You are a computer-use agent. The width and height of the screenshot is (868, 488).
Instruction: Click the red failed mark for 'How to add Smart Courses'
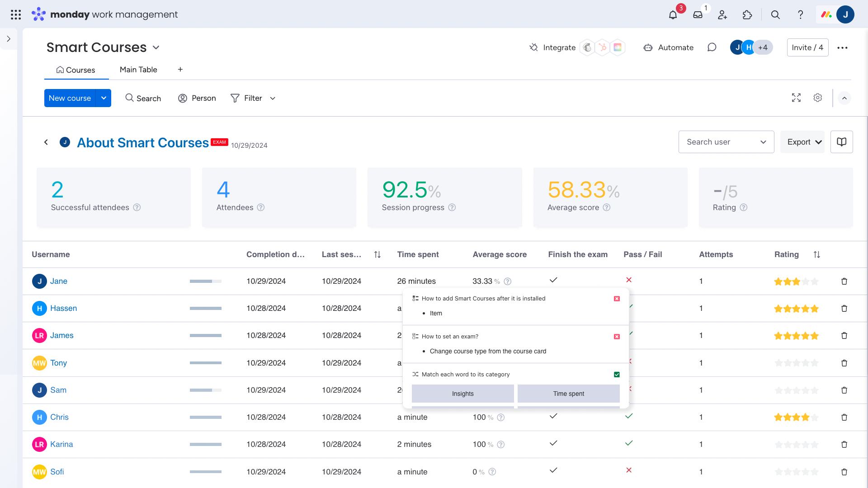(617, 299)
